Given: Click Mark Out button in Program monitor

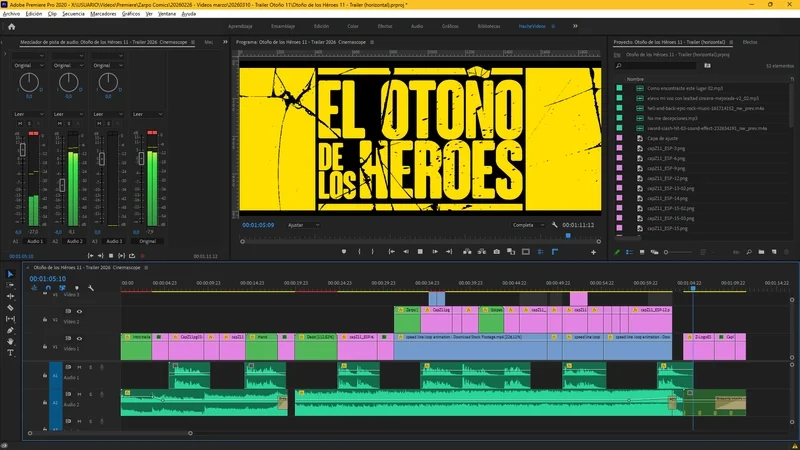Looking at the screenshot, I should tap(372, 252).
